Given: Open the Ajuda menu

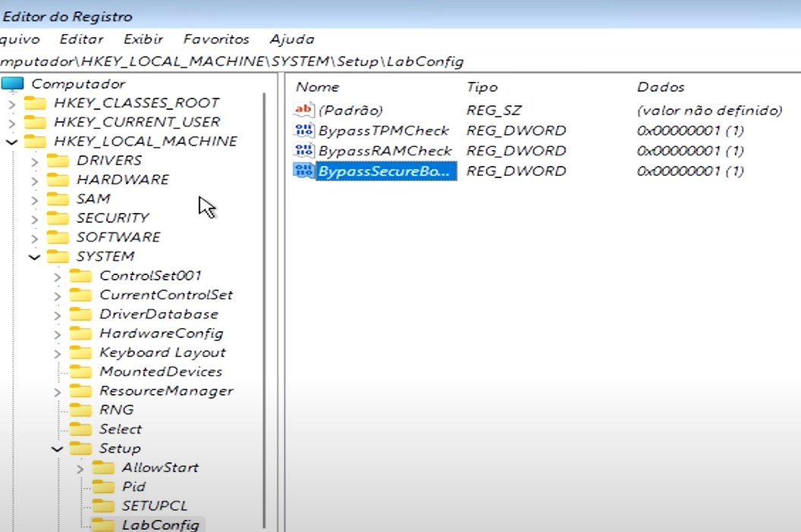Looking at the screenshot, I should click(292, 39).
